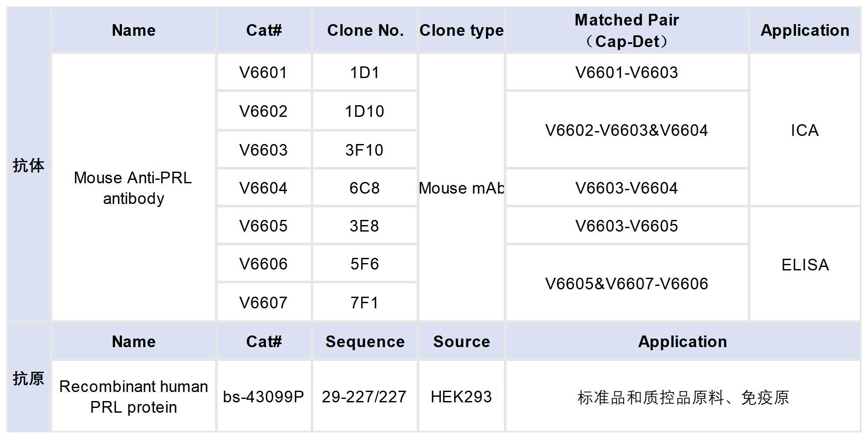Select matched pair V6605&V6607-V6606 cell
Image resolution: width=868 pixels, height=439 pixels.
[627, 284]
